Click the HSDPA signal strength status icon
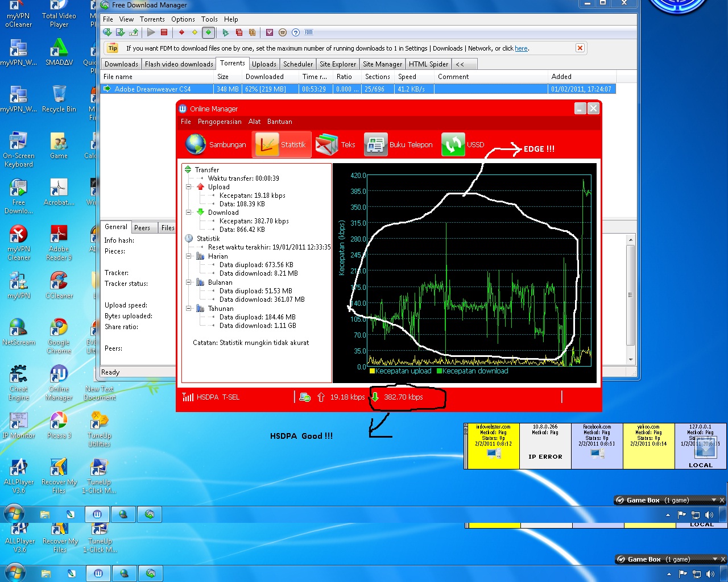728x582 pixels. 188,397
